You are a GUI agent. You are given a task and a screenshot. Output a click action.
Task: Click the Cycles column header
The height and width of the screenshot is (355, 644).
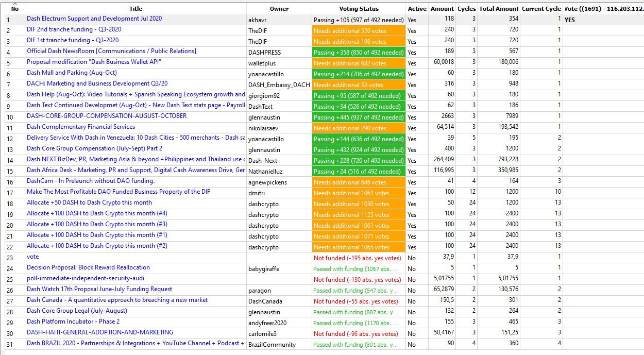click(x=467, y=9)
